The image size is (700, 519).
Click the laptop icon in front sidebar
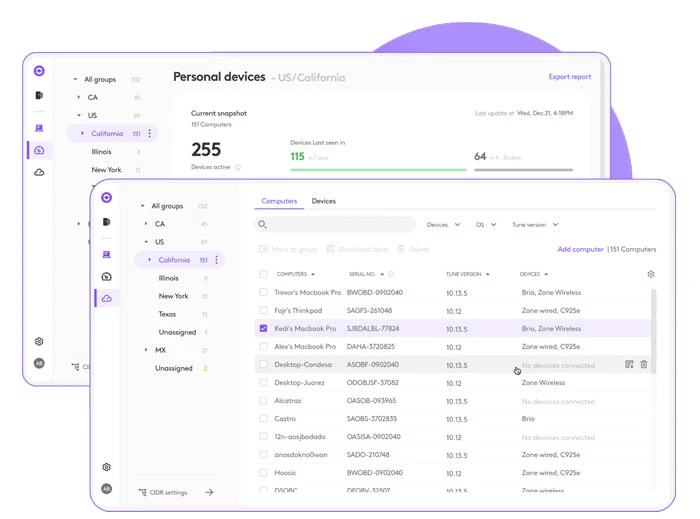tap(106, 254)
